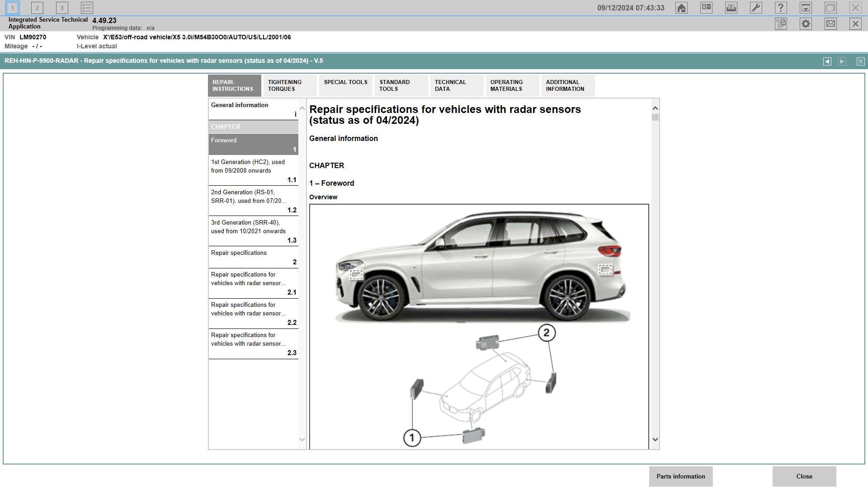
Task: Click the measurement log icon beside the gear
Action: click(781, 23)
